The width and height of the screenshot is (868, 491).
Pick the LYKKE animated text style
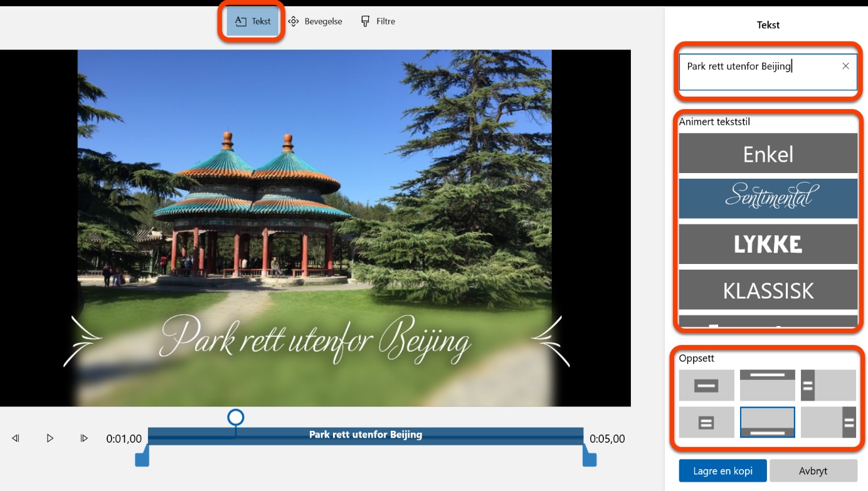(768, 244)
